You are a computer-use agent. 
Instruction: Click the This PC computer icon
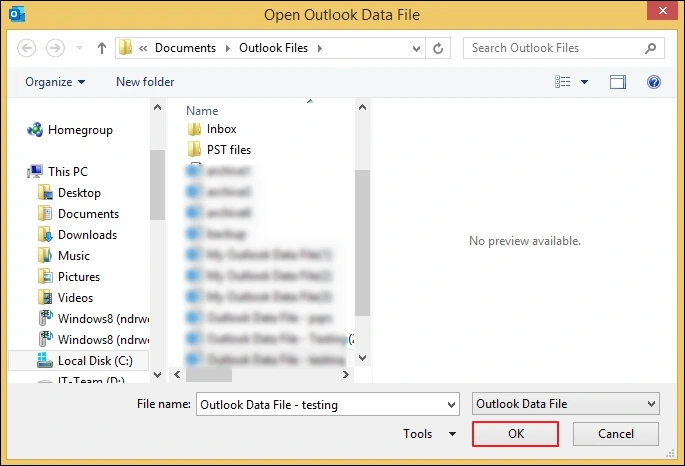point(35,172)
